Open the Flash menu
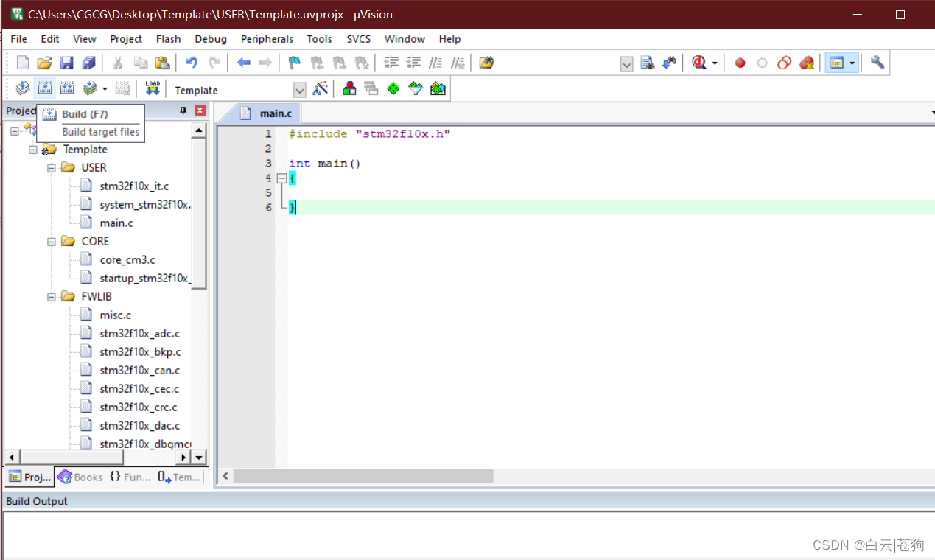Viewport: 935px width, 560px height. (x=168, y=39)
